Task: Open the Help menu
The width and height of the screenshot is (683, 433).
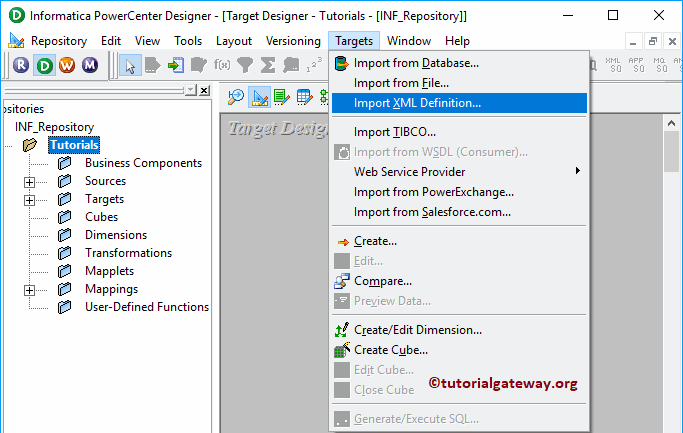Action: (x=457, y=41)
